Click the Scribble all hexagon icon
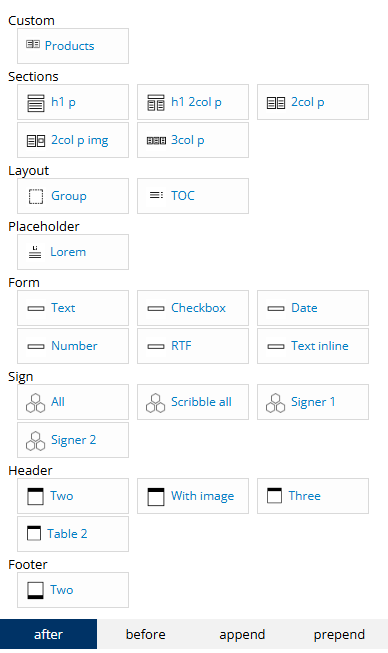This screenshot has width=388, height=653. click(155, 403)
